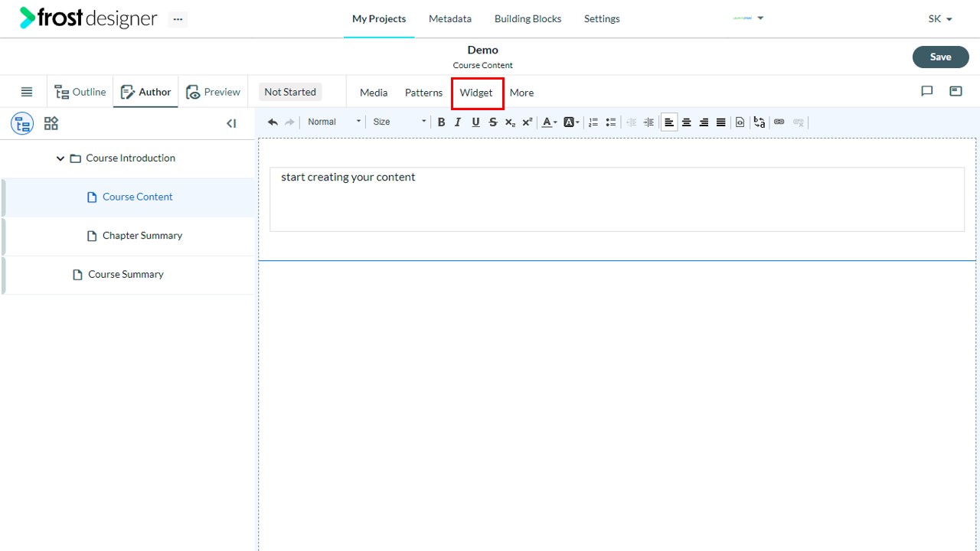Switch to the grid blocks view icon

(x=51, y=123)
